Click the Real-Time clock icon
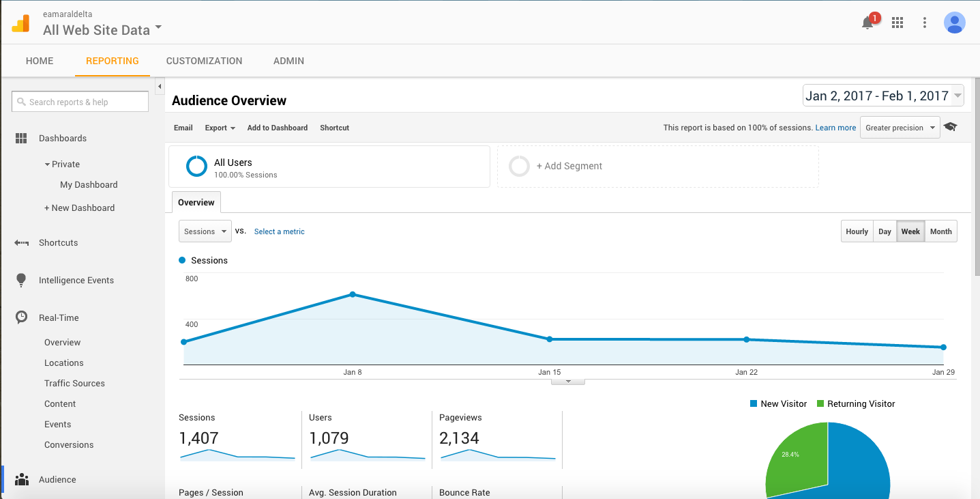The height and width of the screenshot is (499, 980). point(22,317)
